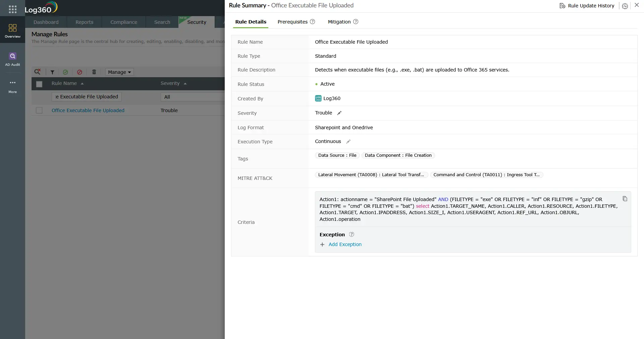Edit the Execution Type pencil icon

[348, 142]
